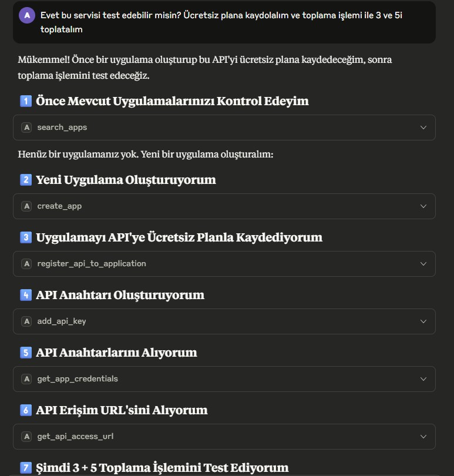Click the get_api_access_url tool label
Image resolution: width=454 pixels, height=476 pixels.
coord(75,437)
